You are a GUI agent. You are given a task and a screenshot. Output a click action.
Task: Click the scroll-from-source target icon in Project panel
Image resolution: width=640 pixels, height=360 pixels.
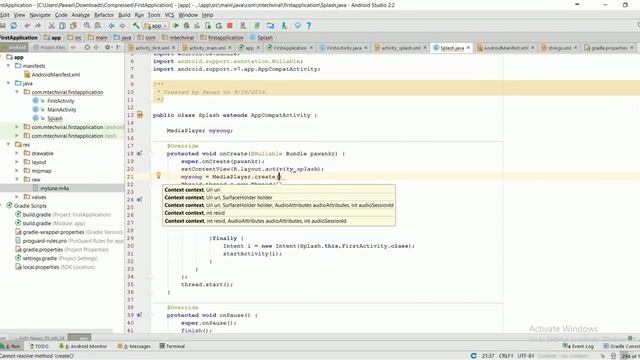87,47
